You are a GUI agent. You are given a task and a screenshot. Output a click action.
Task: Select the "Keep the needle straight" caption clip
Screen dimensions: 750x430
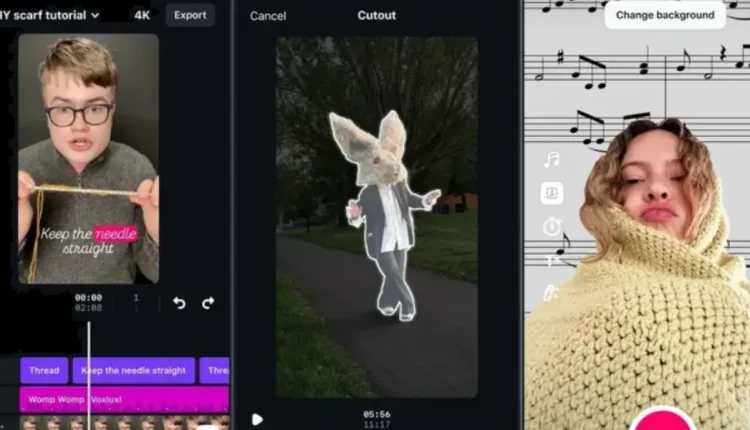[x=133, y=370]
